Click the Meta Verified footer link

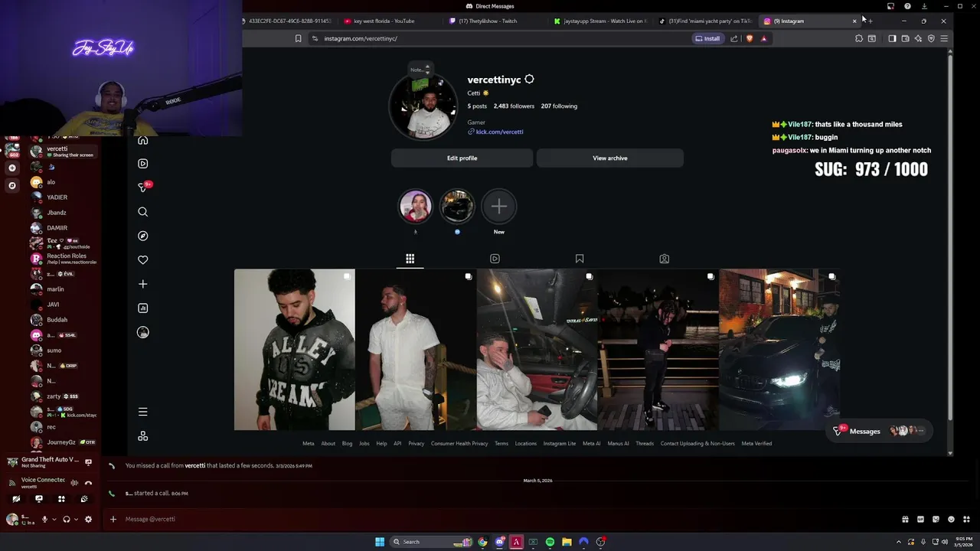coord(756,443)
